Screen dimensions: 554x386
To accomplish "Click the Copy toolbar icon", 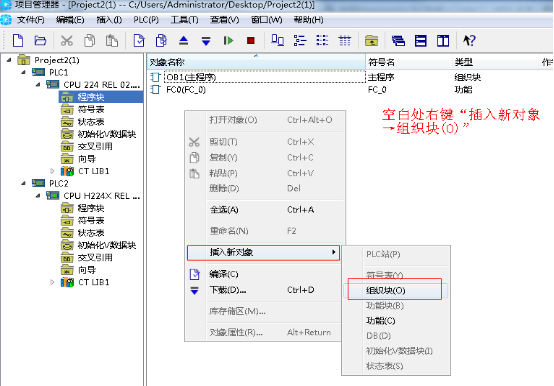I will [89, 41].
